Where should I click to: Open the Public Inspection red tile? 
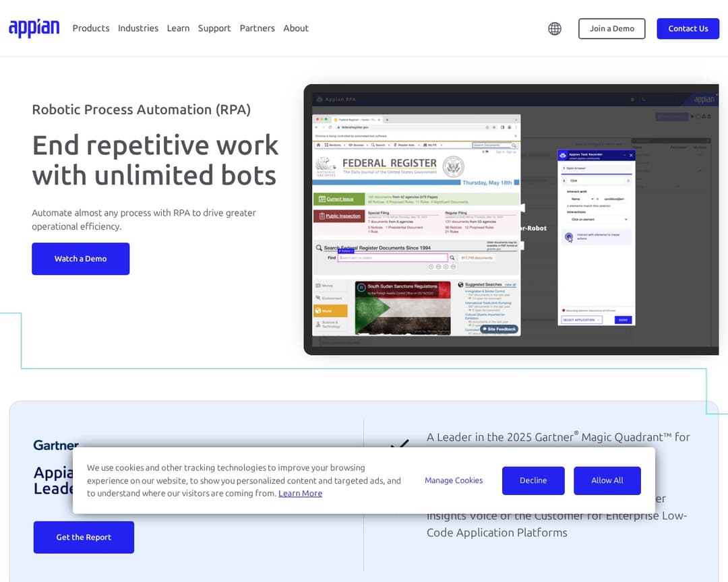pyautogui.click(x=339, y=216)
